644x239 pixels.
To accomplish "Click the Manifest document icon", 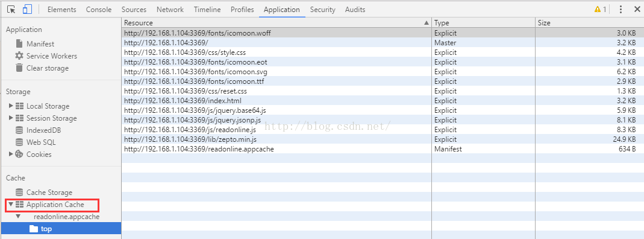I will pyautogui.click(x=19, y=43).
